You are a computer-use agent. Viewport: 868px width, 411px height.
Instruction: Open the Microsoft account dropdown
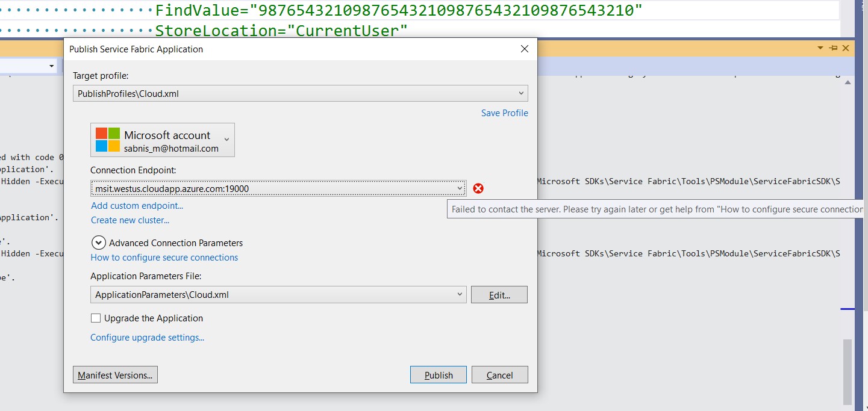pyautogui.click(x=163, y=140)
